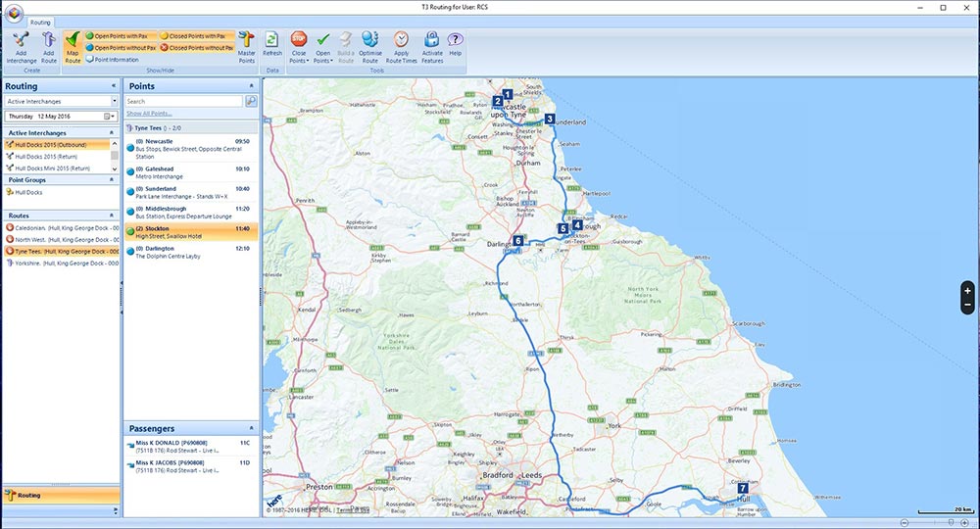Image resolution: width=980 pixels, height=529 pixels.
Task: Click Activate Features padlock
Action: (432, 48)
